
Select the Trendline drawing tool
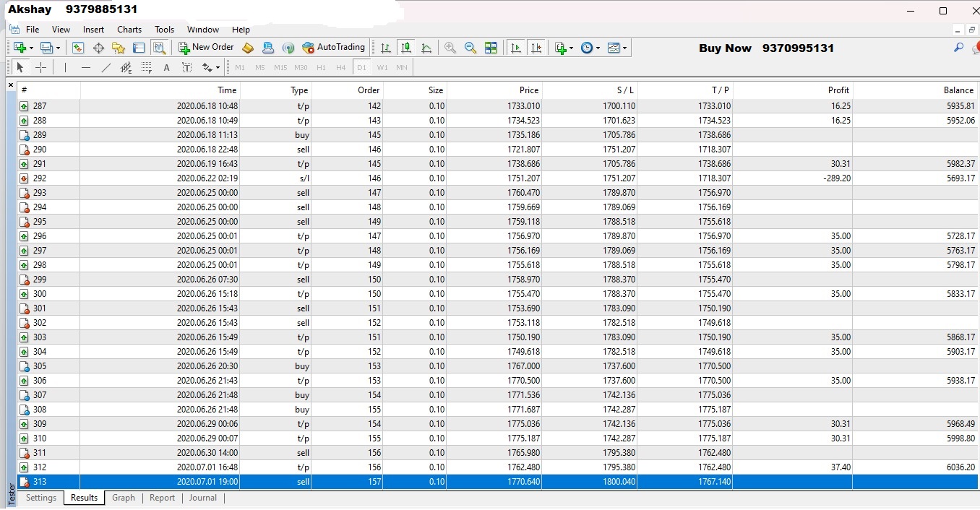106,67
